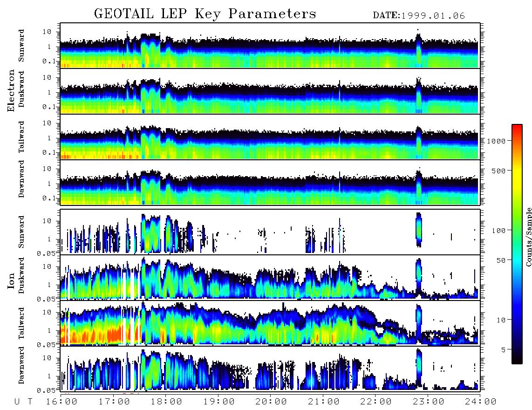Click the "100" color bar tick label
Viewport: 532px width, 410px height.
[498, 231]
